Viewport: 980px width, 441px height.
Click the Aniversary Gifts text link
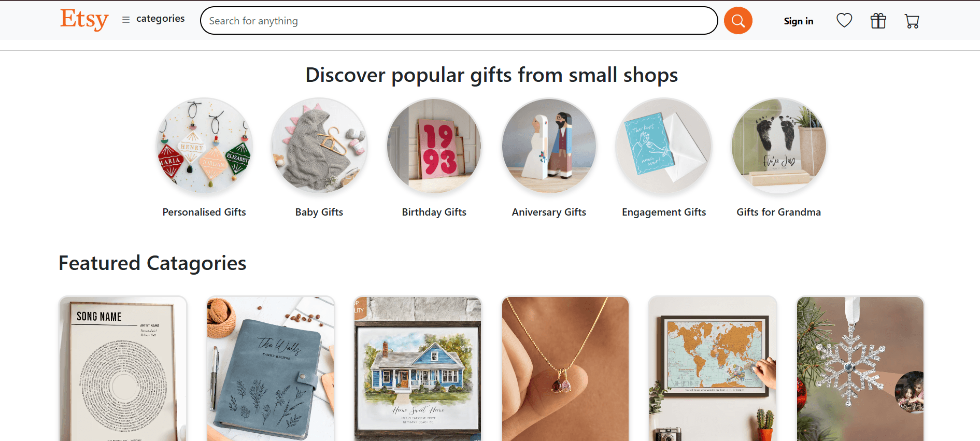coord(549,212)
